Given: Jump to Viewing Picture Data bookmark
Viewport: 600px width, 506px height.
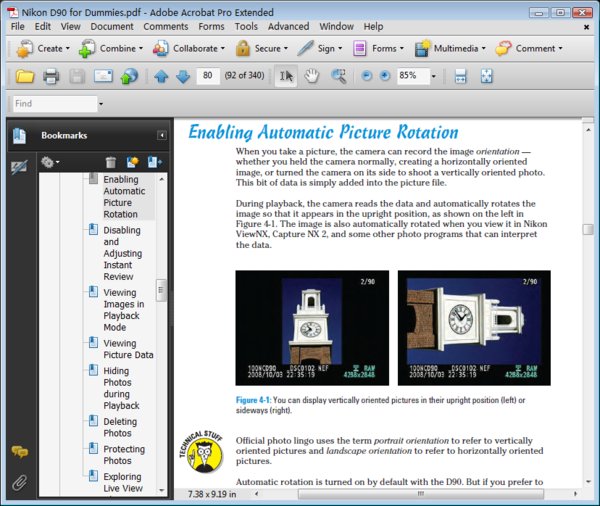Looking at the screenshot, I should tap(128, 349).
